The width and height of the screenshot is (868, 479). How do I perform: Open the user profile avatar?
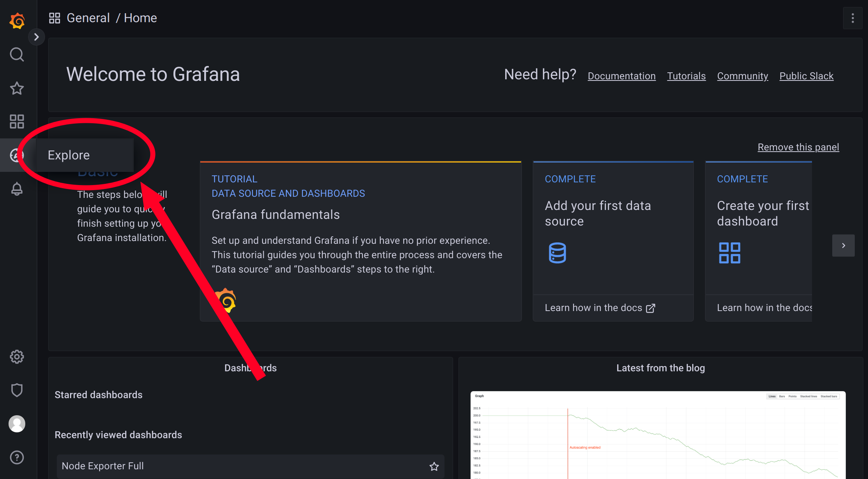17,424
